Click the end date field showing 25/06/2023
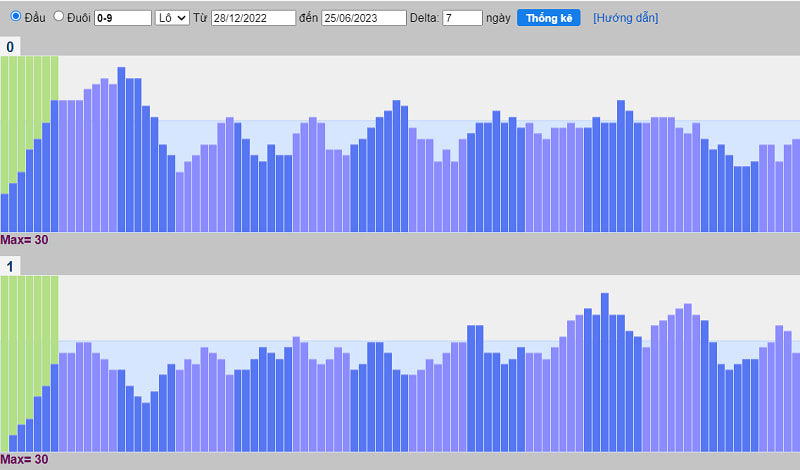This screenshot has height=470, width=800. point(364,18)
